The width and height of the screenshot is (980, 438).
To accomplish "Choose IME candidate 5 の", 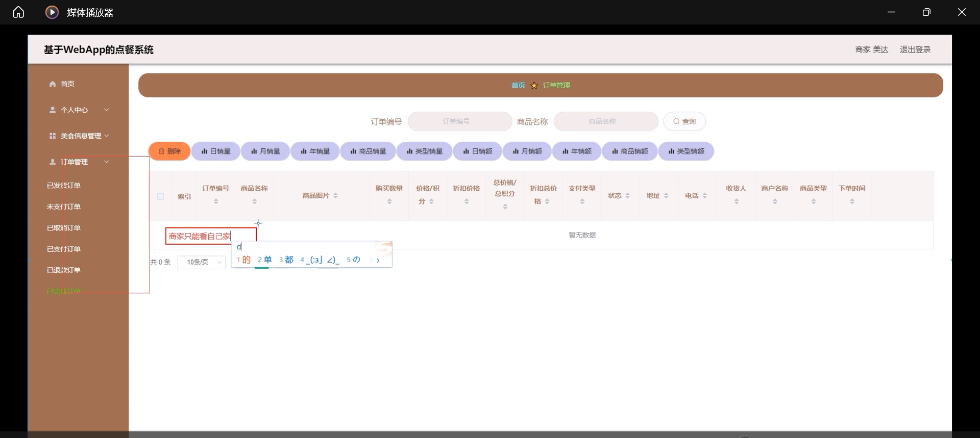I will [x=354, y=260].
